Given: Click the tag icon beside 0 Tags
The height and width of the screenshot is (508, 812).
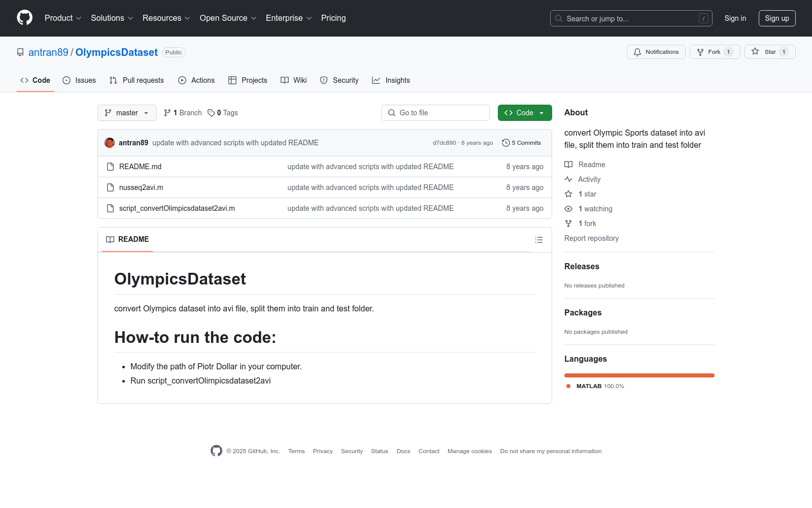Looking at the screenshot, I should click(211, 113).
